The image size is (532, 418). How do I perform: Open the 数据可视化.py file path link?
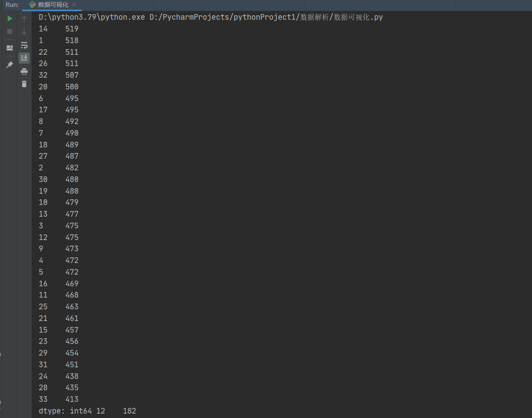tap(266, 17)
